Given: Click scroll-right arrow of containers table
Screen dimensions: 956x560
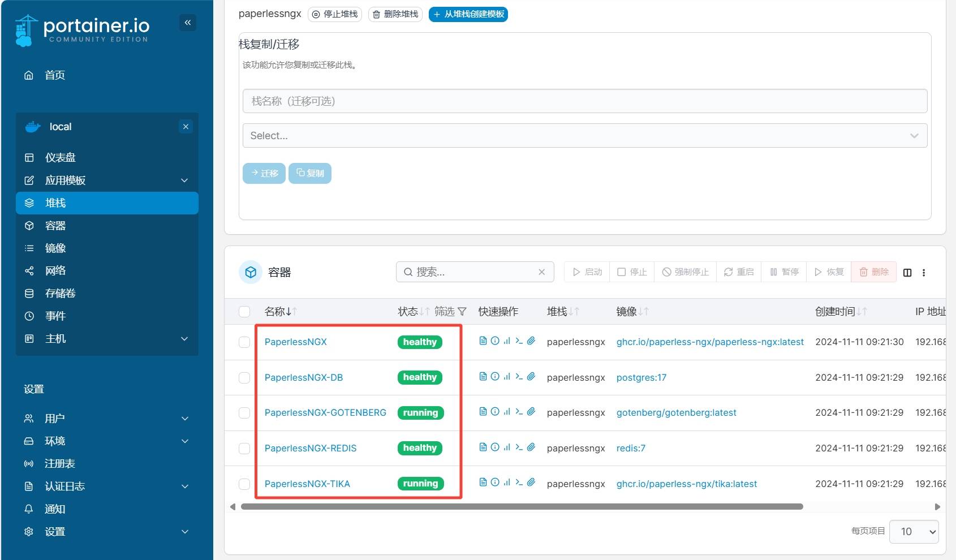Looking at the screenshot, I should tap(937, 507).
